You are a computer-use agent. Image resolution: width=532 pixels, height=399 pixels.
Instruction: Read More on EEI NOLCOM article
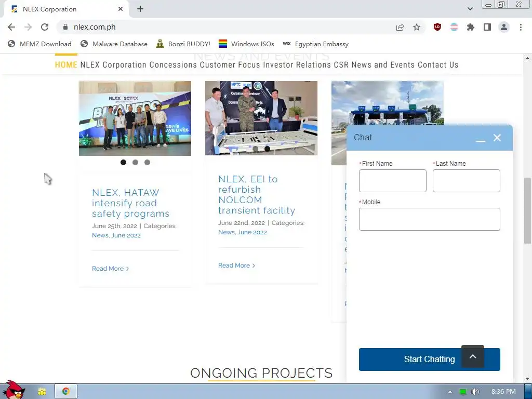236,265
